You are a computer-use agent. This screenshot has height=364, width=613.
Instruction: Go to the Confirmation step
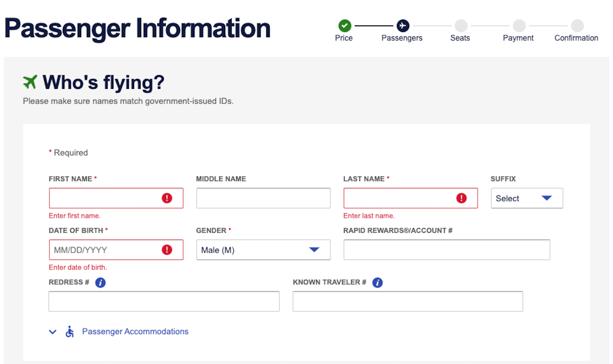[x=576, y=38]
